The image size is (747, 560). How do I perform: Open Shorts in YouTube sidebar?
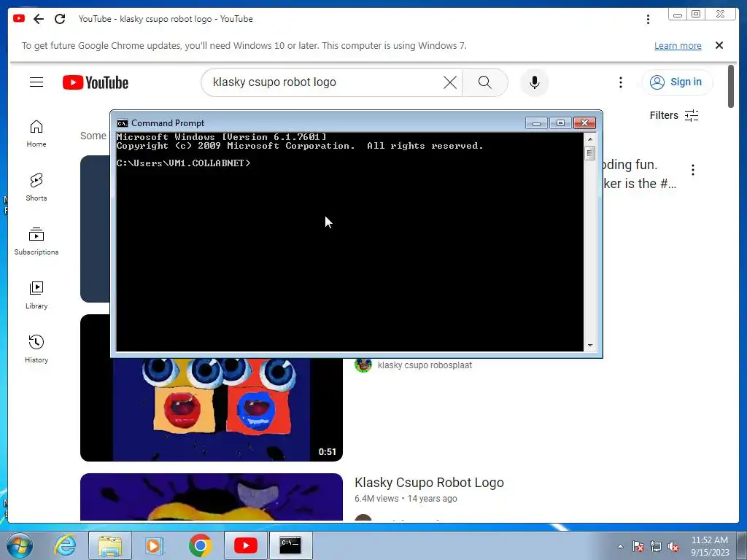(x=36, y=187)
